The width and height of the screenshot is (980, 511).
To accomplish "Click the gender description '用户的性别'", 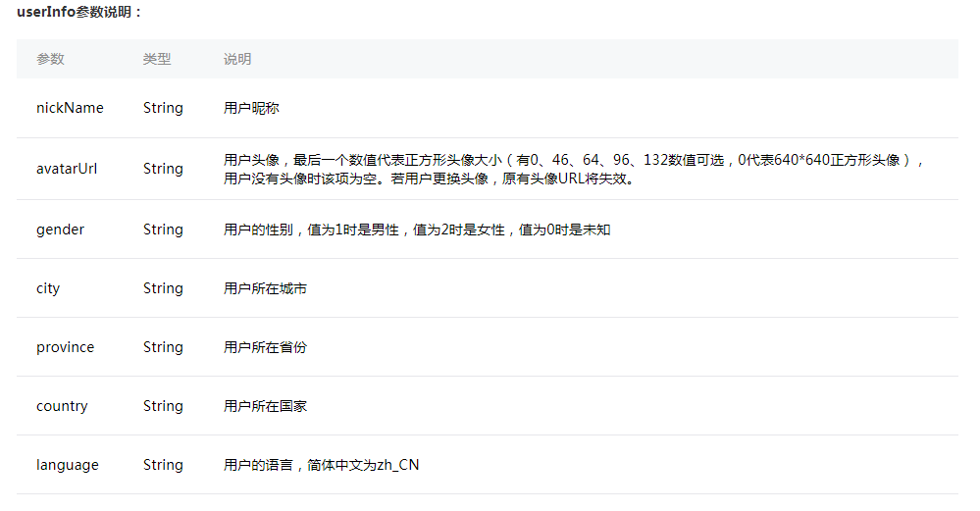I will (x=417, y=230).
